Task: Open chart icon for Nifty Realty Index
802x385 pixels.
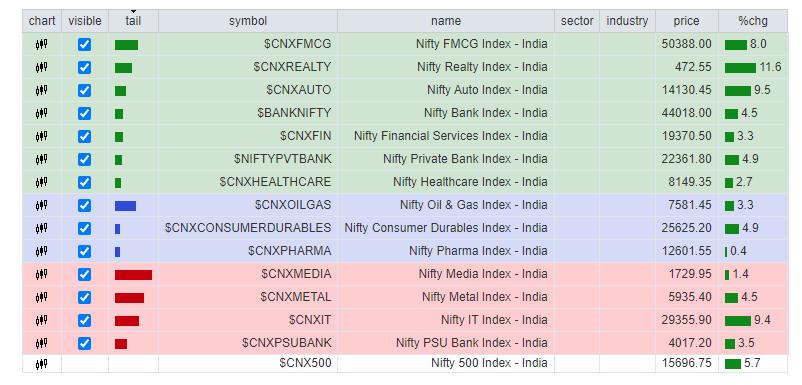Action: 41,67
